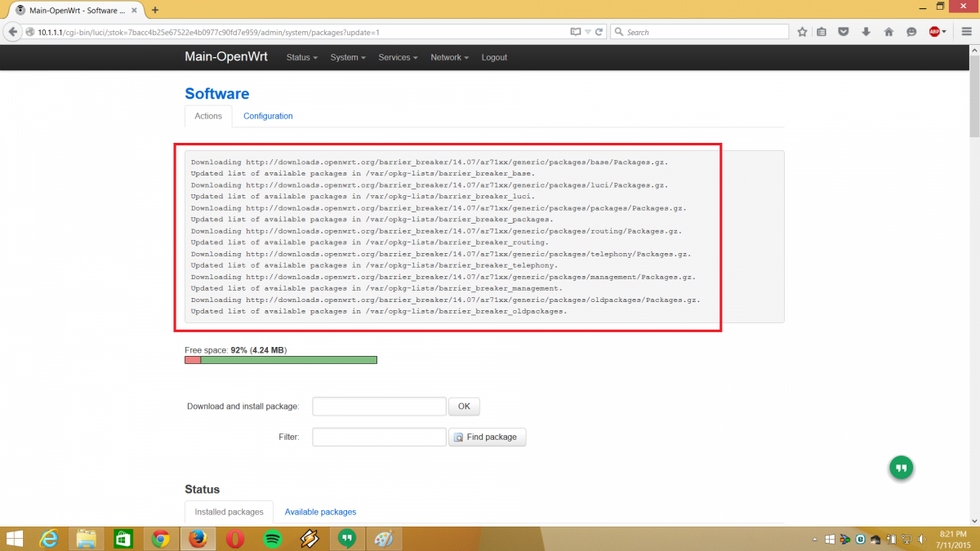Click the green Hangouts floating icon
This screenshot has height=551, width=980.
tap(901, 468)
